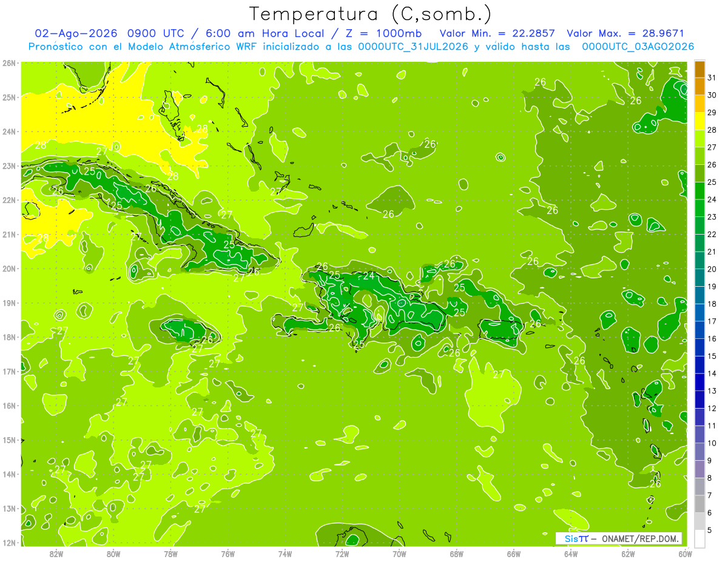Select the 74W longitude axis label

pyautogui.click(x=285, y=554)
